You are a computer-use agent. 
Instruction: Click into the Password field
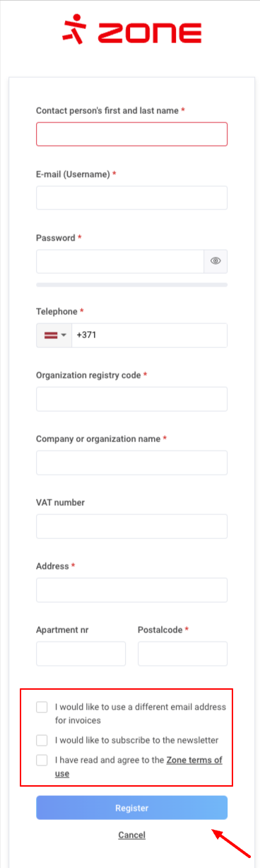(120, 262)
